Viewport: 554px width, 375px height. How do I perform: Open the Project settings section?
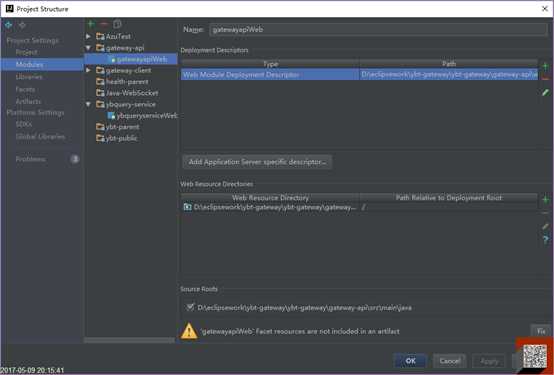(x=26, y=52)
